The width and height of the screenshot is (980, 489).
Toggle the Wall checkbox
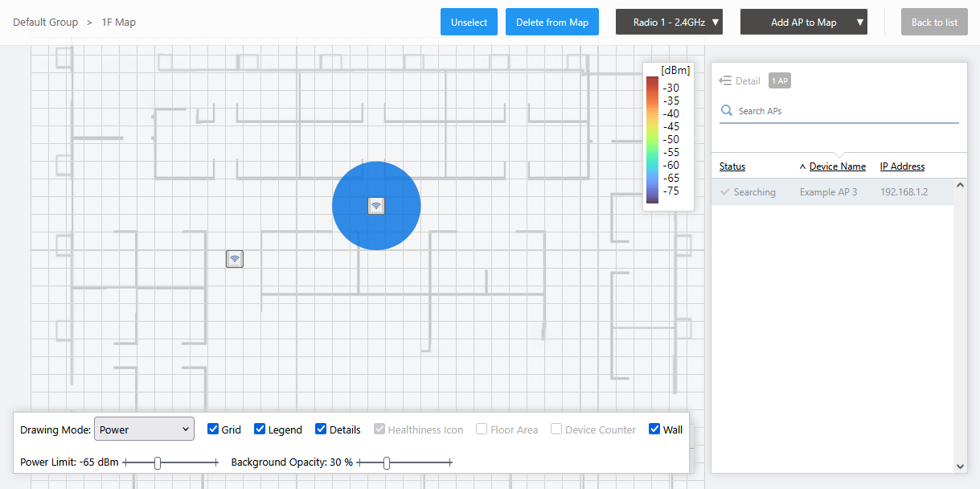tap(654, 429)
